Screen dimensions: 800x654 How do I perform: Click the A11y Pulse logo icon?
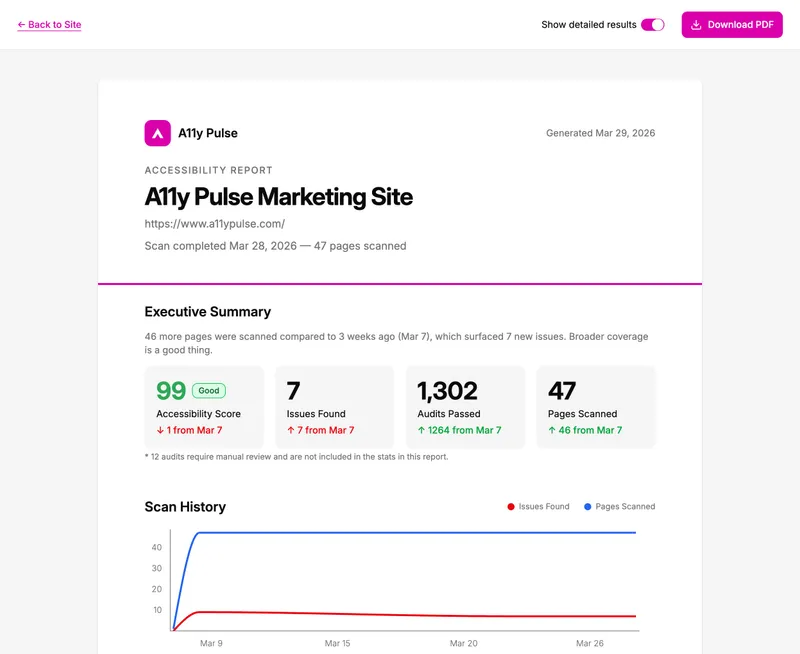pos(157,132)
